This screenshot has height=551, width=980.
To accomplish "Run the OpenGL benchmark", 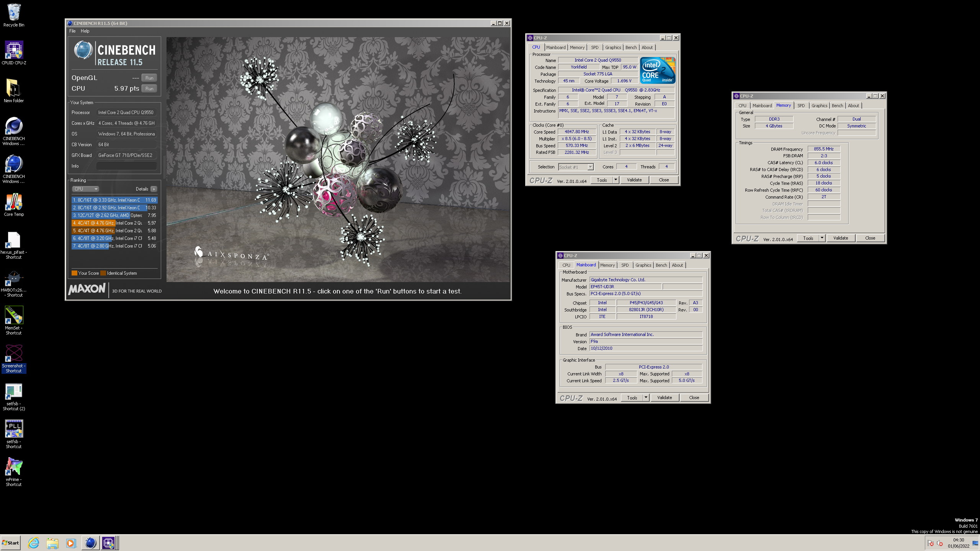I will click(x=149, y=78).
